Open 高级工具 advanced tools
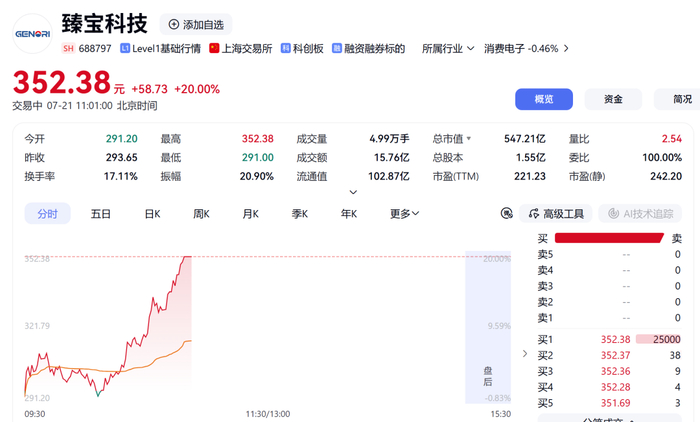This screenshot has width=700, height=422. pos(555,213)
